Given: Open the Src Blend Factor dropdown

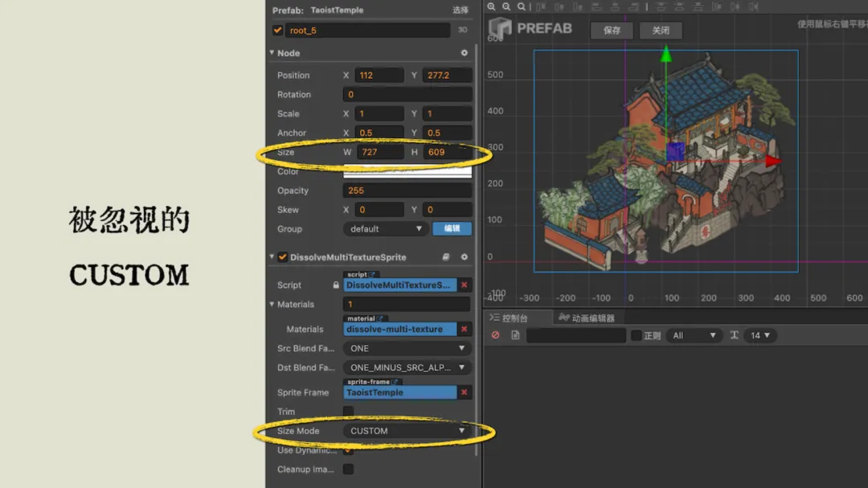Looking at the screenshot, I should [407, 348].
